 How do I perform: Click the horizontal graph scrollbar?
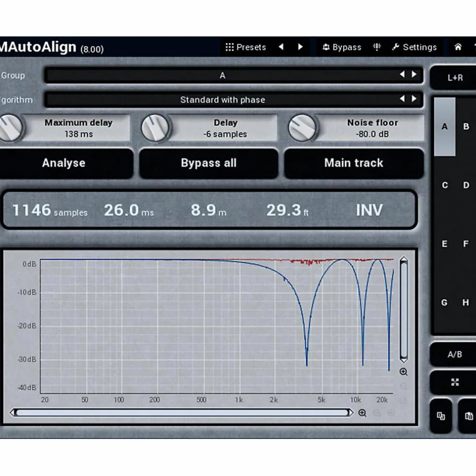click(x=182, y=413)
